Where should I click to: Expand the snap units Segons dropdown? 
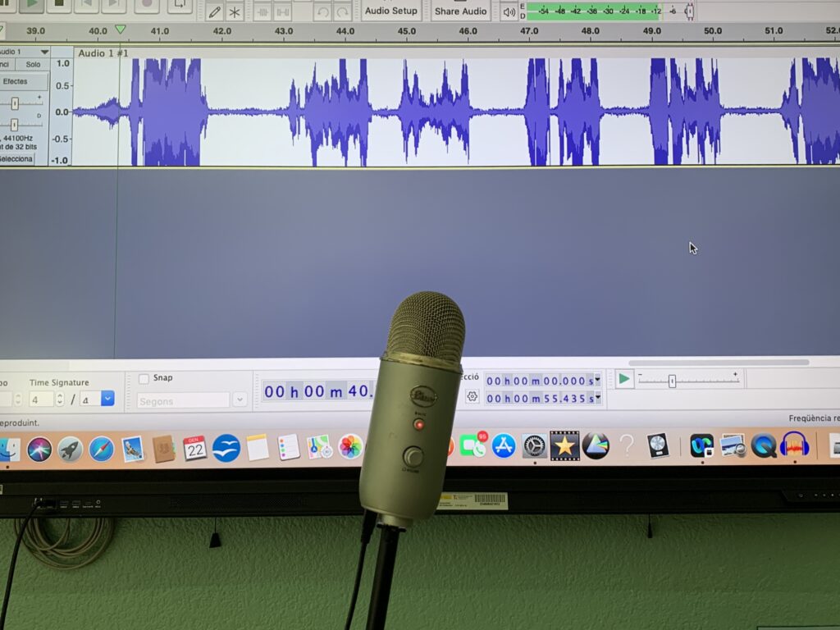pos(239,399)
